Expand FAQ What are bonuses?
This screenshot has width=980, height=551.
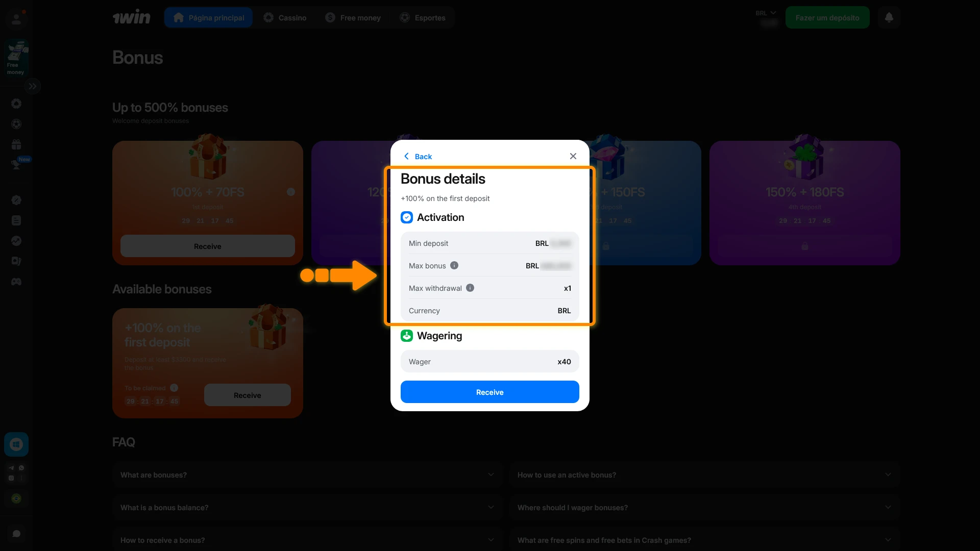click(x=307, y=474)
